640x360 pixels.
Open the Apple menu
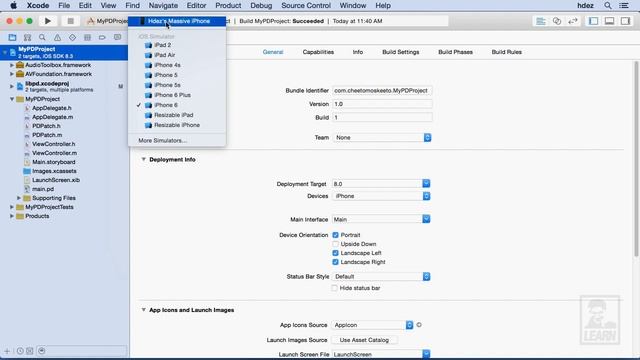pyautogui.click(x=13, y=6)
